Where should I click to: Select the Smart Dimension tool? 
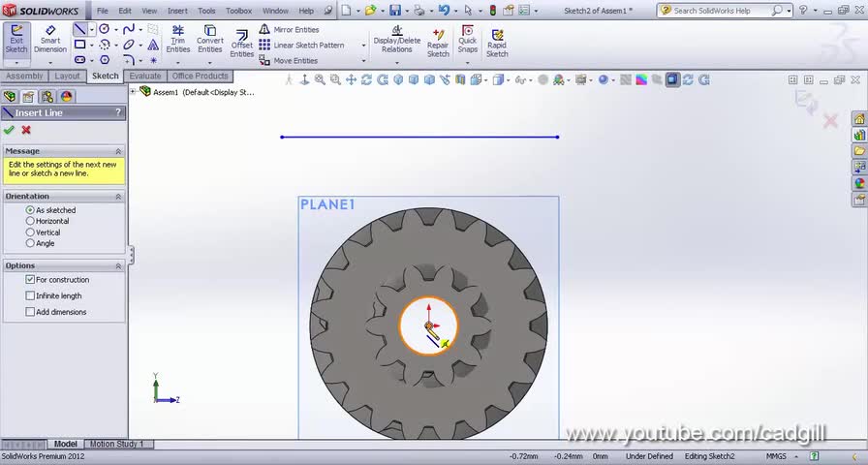pyautogui.click(x=50, y=40)
